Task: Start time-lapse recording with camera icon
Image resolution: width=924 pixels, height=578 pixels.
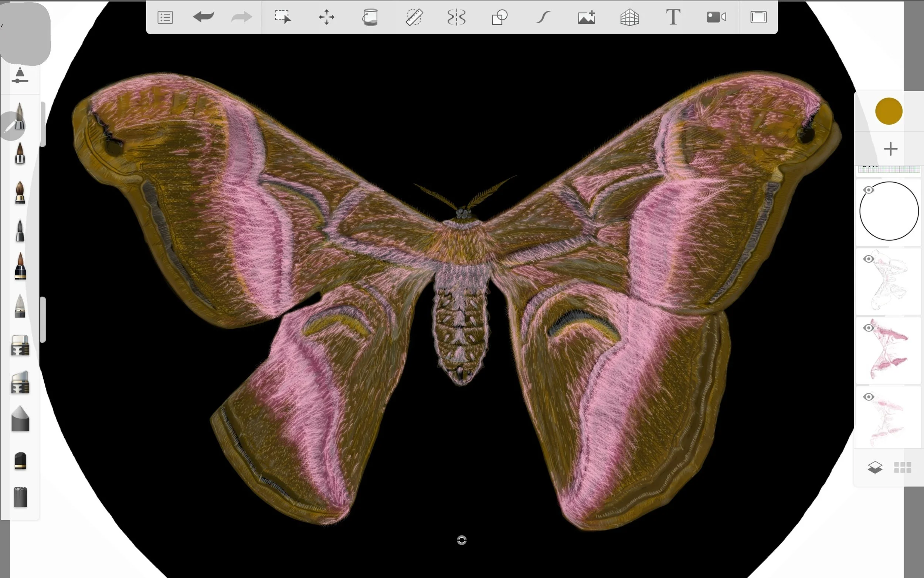Action: point(716,17)
